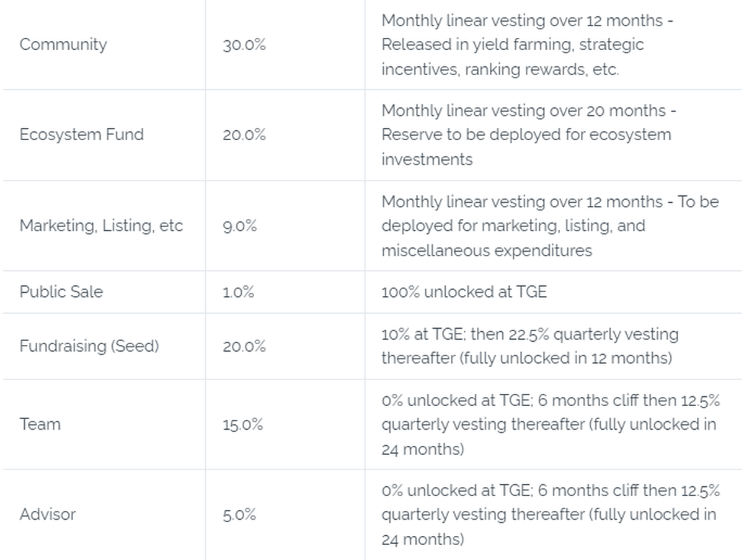This screenshot has width=744, height=560.
Task: Click the 15.0% Team allocation value
Action: [x=243, y=425]
